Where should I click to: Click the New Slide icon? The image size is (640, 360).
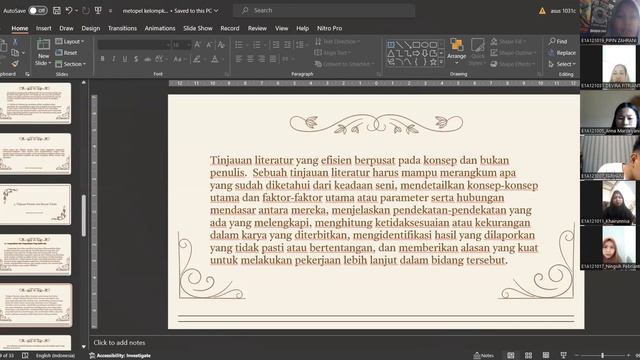43,44
